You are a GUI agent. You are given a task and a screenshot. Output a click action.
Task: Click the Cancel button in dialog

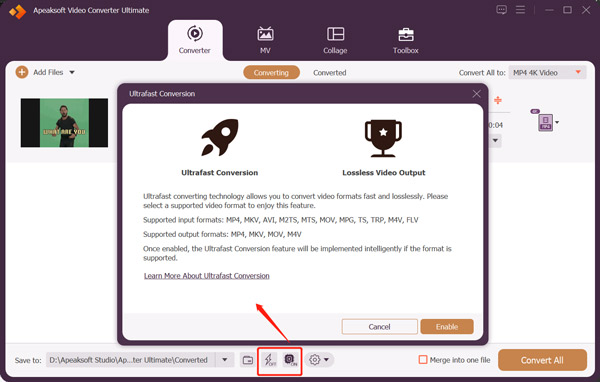click(x=379, y=326)
